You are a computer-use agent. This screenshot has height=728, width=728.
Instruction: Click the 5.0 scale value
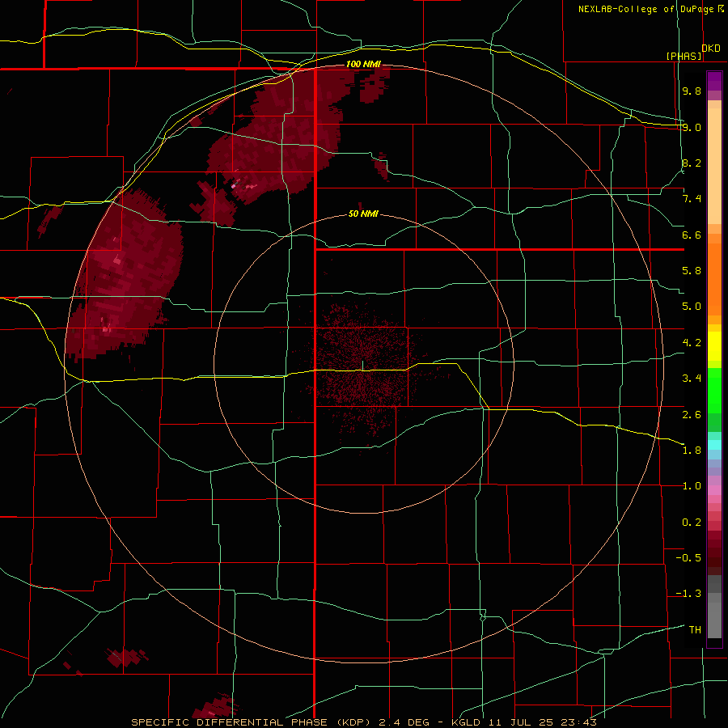[692, 307]
